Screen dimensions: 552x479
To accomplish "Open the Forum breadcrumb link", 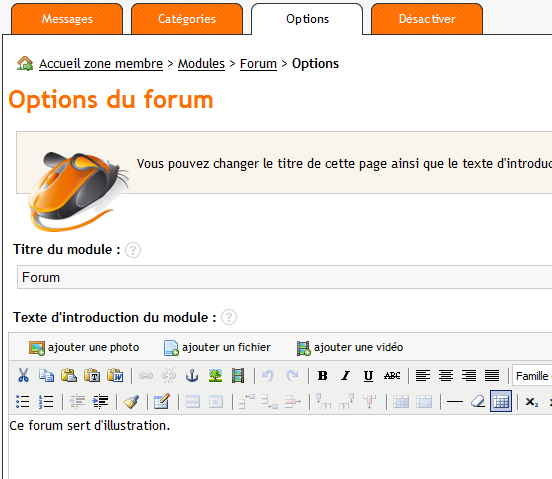I will pos(258,64).
